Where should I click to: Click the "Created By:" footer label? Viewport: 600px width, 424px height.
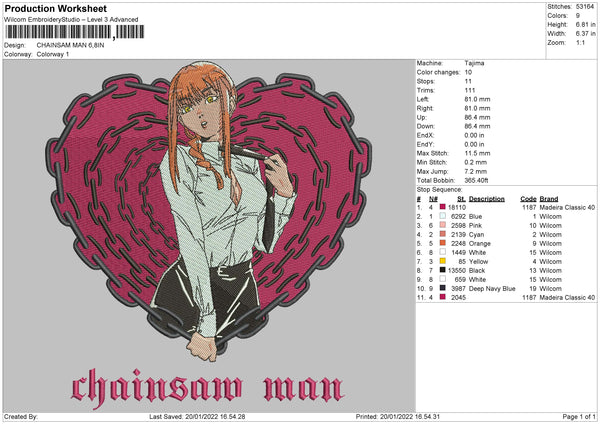21,416
